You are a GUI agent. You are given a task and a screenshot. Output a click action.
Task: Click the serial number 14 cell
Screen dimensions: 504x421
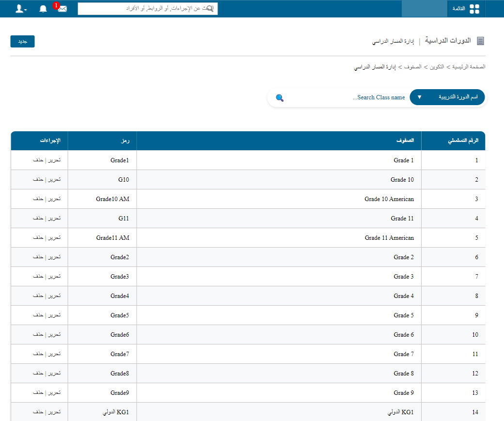point(453,412)
